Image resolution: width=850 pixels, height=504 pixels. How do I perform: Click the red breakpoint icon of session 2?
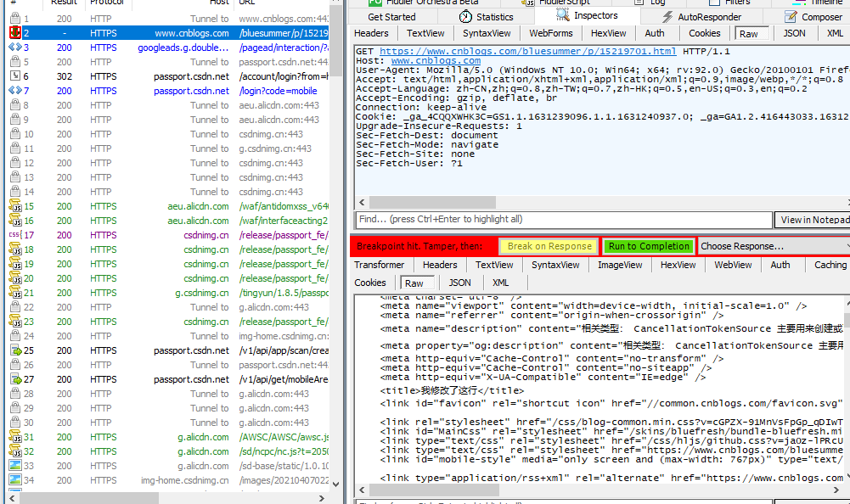(15, 32)
